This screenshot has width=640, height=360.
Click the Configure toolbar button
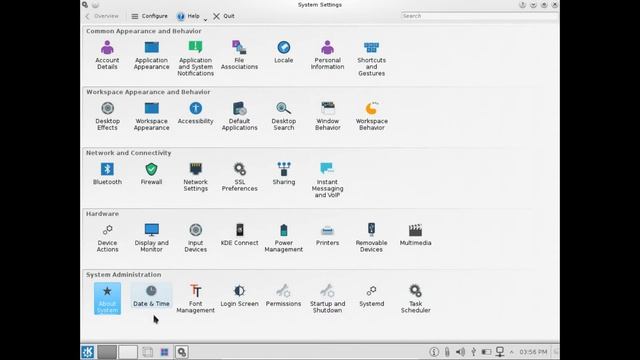[149, 16]
